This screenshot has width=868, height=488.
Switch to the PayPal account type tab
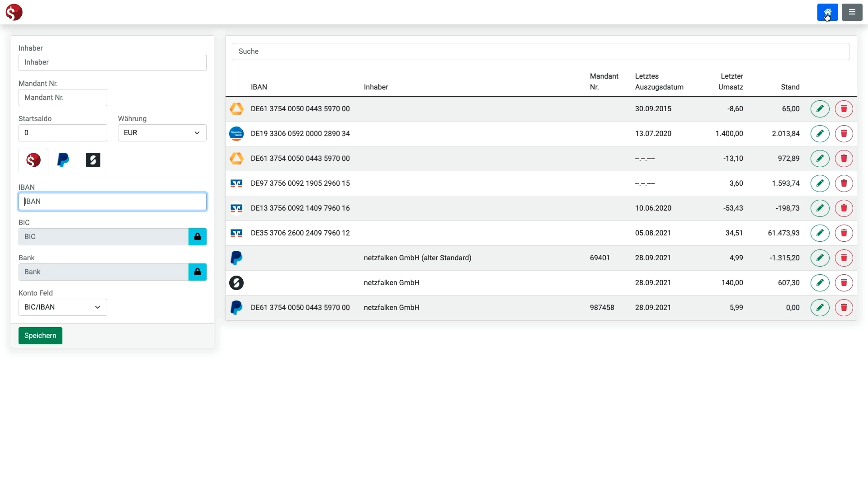click(63, 160)
